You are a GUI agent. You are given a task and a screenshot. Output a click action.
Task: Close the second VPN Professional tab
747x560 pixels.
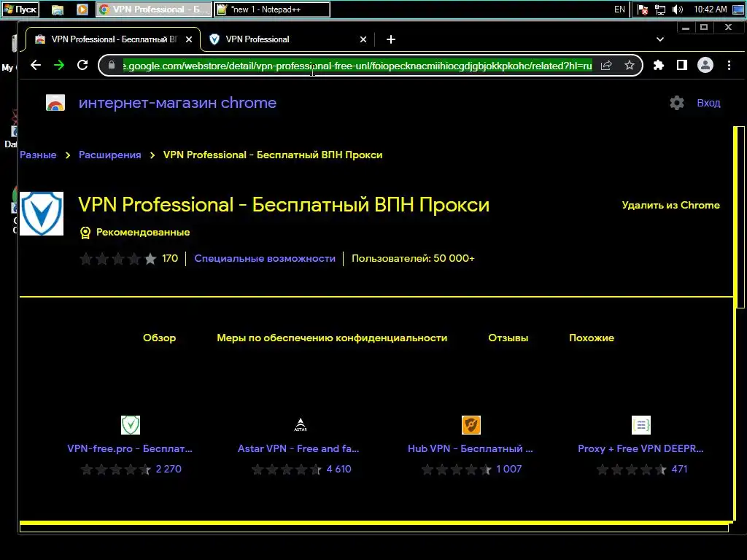tap(363, 39)
